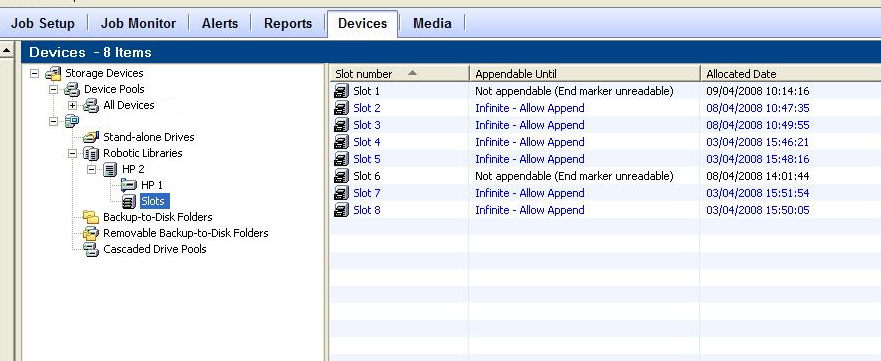Image resolution: width=881 pixels, height=361 pixels.
Task: Click the All Devices pool icon
Action: pyautogui.click(x=91, y=105)
